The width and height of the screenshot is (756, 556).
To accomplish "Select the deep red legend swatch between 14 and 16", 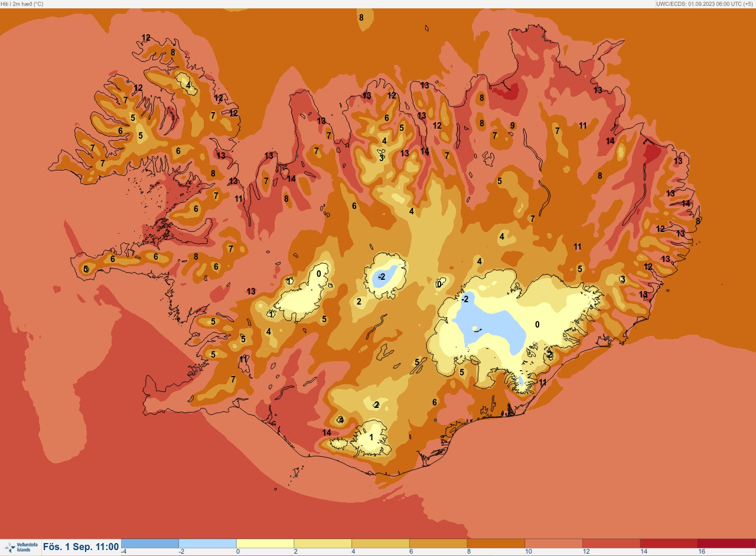I will tap(669, 543).
